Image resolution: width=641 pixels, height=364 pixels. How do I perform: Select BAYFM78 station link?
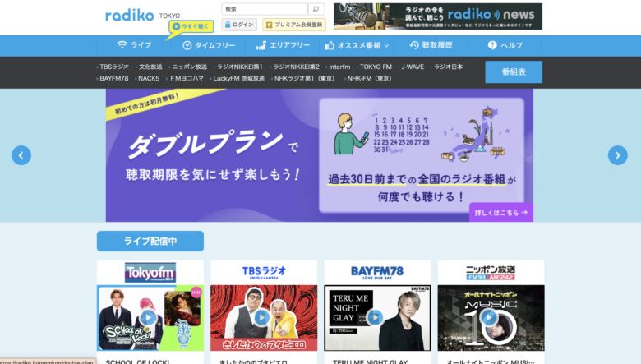[x=114, y=78]
